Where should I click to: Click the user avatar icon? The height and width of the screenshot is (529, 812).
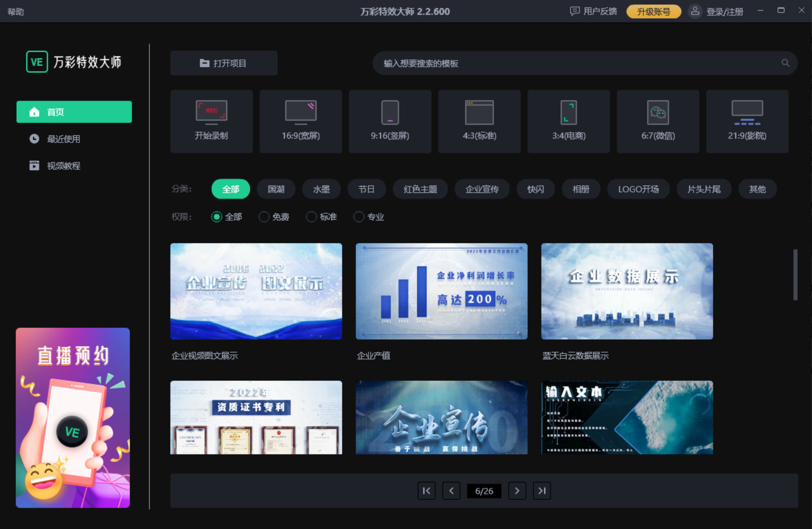point(695,11)
